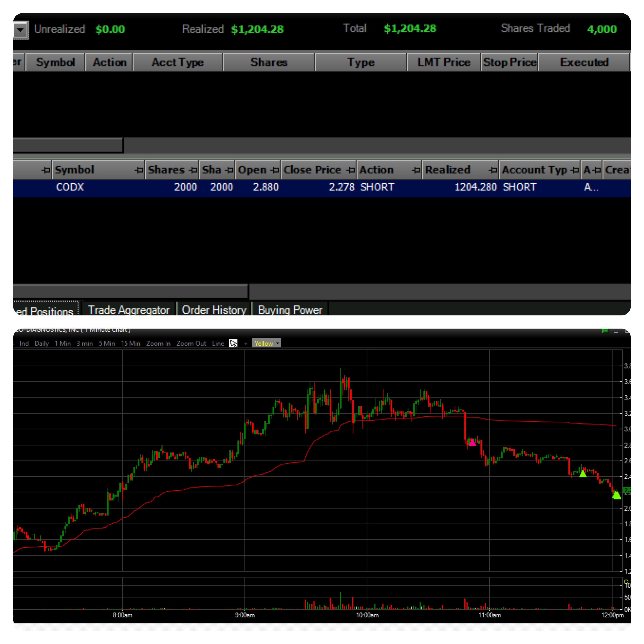Open the Trade Aggregator tab

[128, 310]
